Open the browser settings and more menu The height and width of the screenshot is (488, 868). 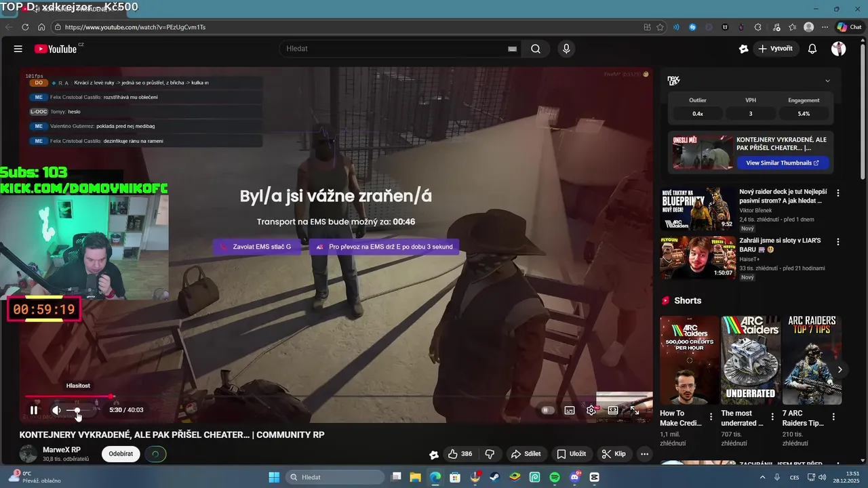(x=825, y=27)
